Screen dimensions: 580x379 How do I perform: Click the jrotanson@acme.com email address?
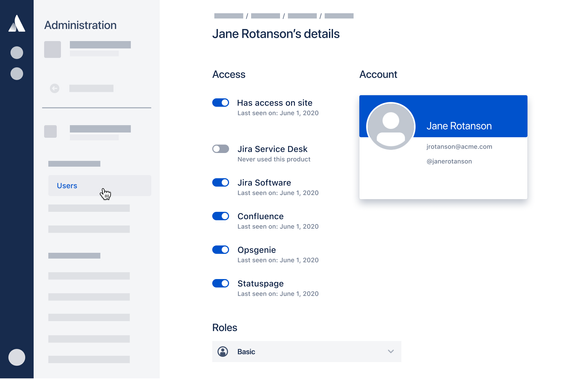point(459,146)
